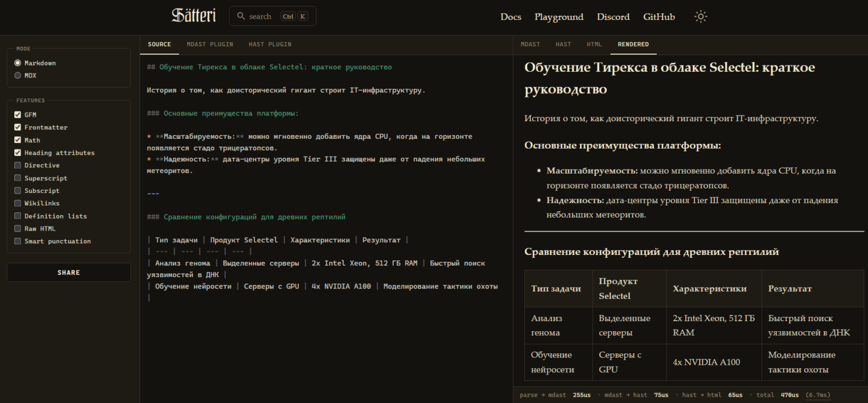
Task: Click the total '470us' timing
Action: 789,395
